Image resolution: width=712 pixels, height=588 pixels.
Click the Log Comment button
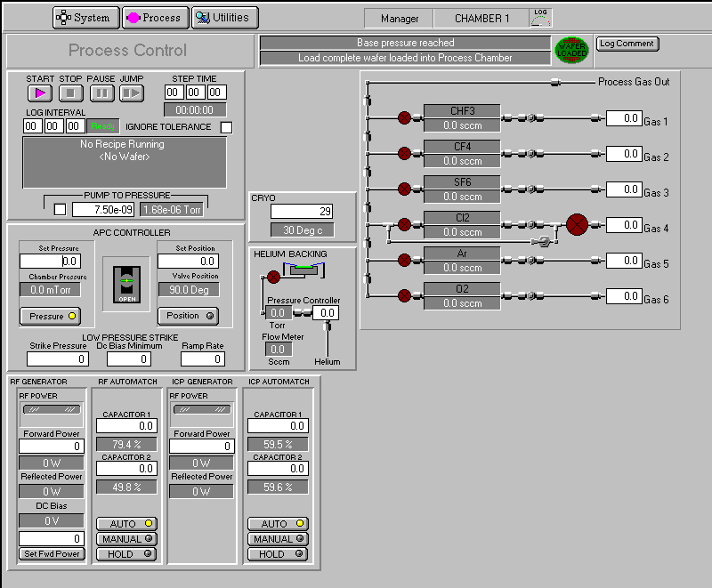click(627, 44)
